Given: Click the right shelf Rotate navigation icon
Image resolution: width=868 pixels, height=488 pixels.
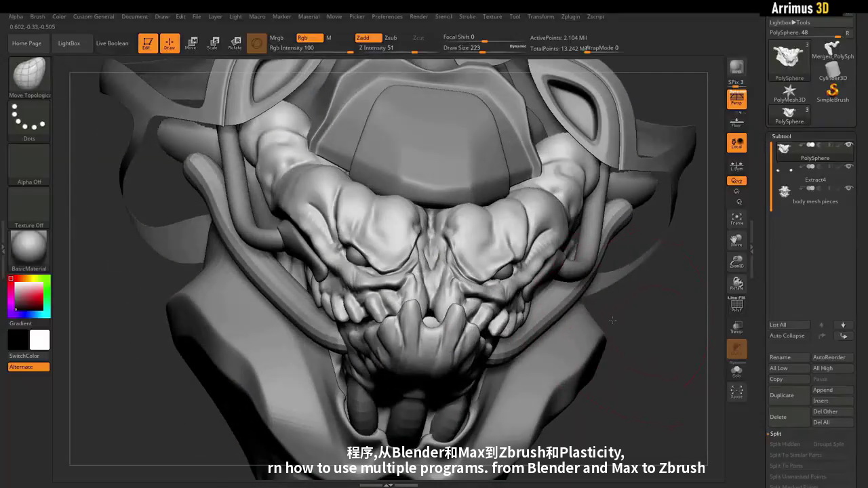Looking at the screenshot, I should click(736, 283).
